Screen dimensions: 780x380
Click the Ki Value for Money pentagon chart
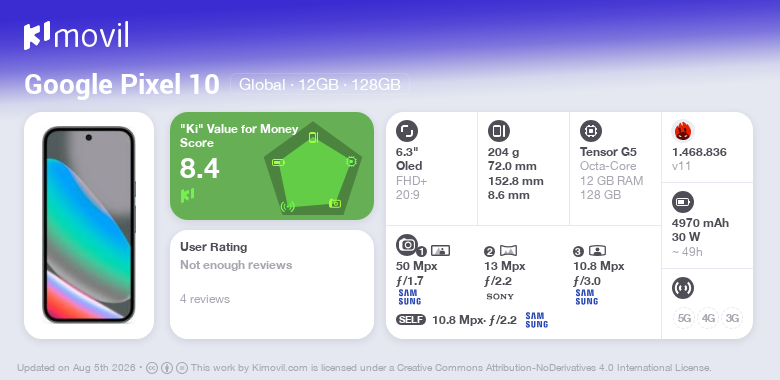pos(312,168)
